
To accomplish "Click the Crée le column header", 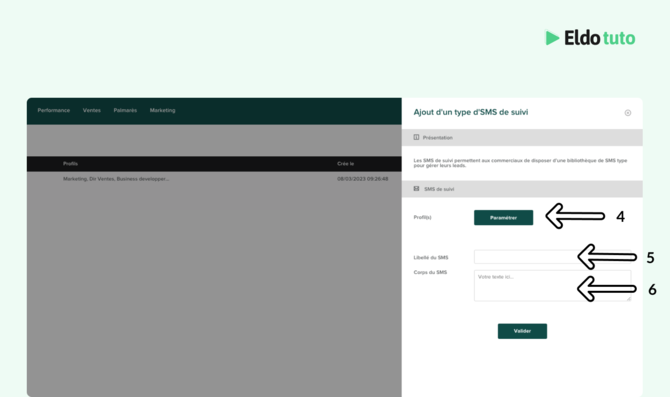I will [x=345, y=164].
